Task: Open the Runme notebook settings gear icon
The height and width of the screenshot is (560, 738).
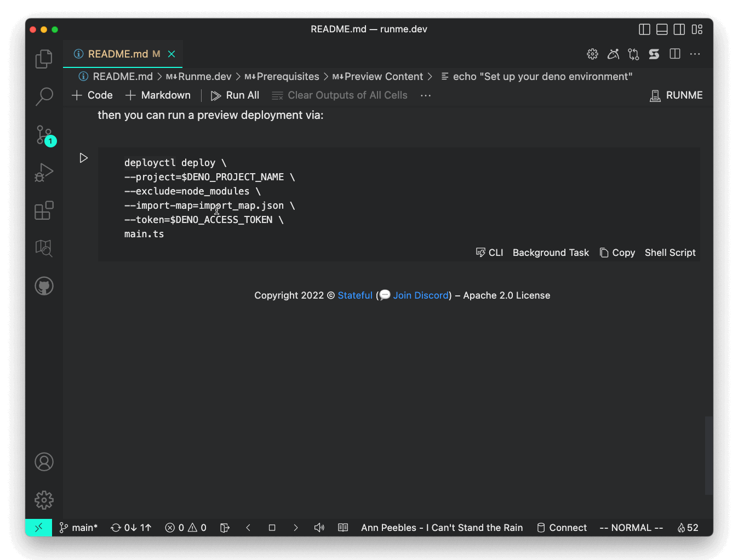Action: pyautogui.click(x=592, y=54)
